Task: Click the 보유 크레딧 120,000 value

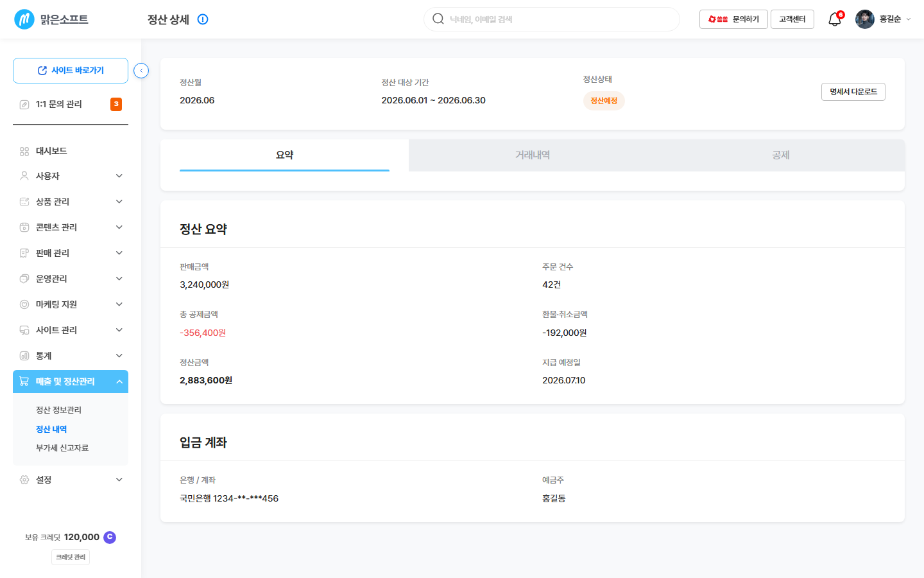Action: 81,538
